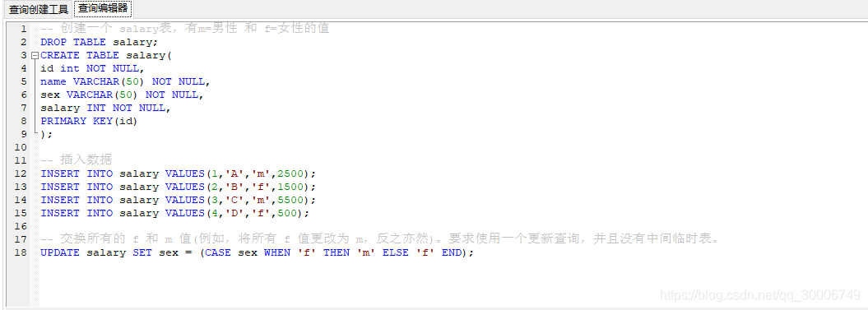Click the 'sex VARCHAR(50) NOT NULL,' line
Screen dimensions: 868x310
[123, 95]
